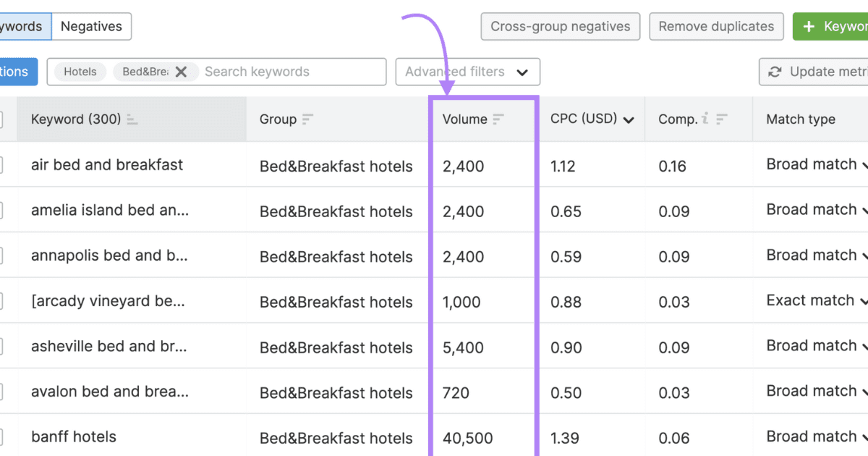Click volume value 720
Viewport: 868px width, 456px height.
[x=456, y=393]
